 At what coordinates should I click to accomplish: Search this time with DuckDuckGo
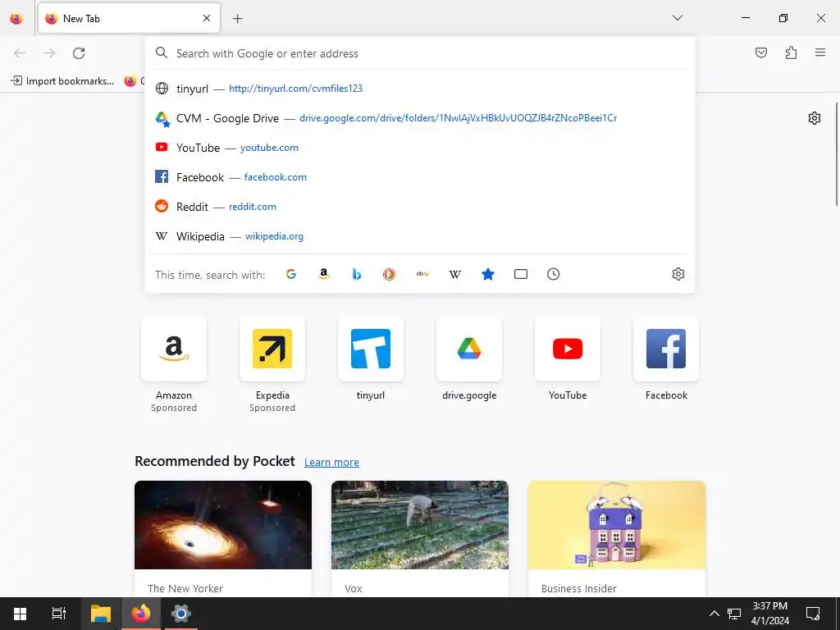pyautogui.click(x=390, y=274)
